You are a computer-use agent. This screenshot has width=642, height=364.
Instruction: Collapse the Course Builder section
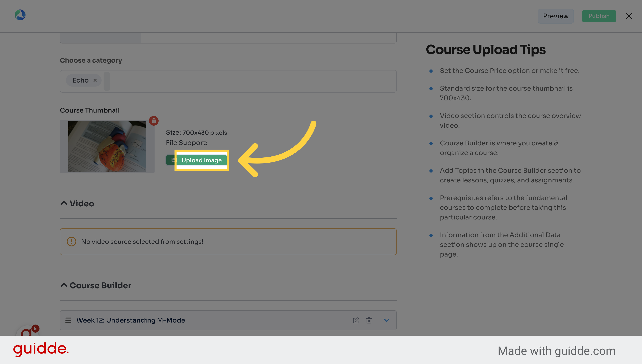point(64,285)
